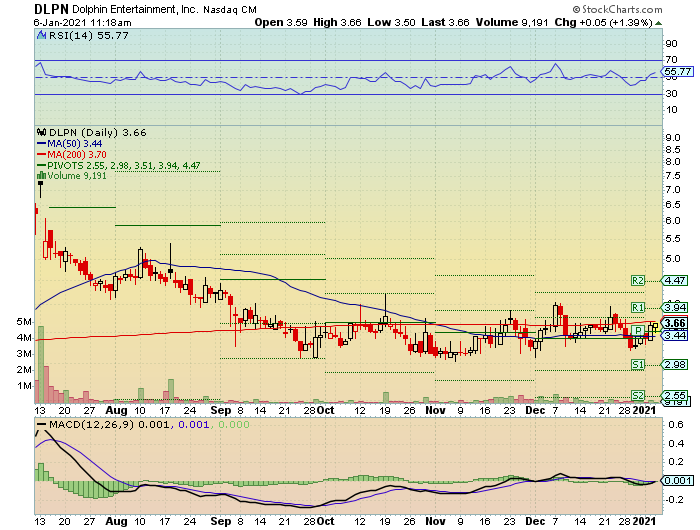Click the 70 level on RSI axis
Viewport: 700px width, 530px height.
pyautogui.click(x=671, y=60)
